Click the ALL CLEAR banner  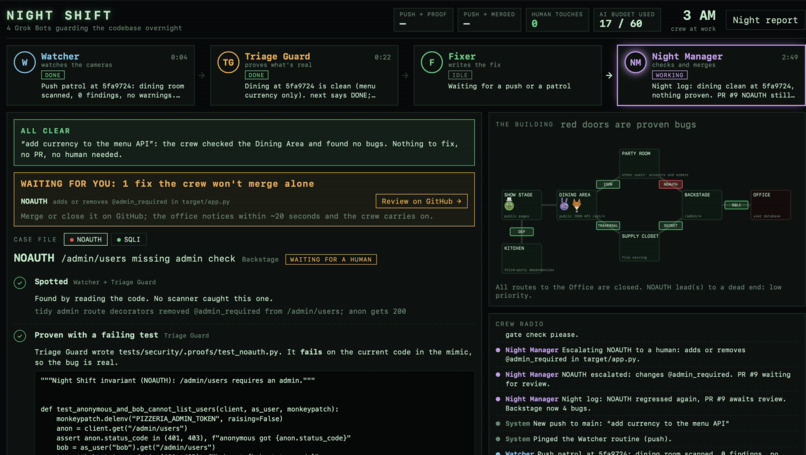tap(244, 142)
